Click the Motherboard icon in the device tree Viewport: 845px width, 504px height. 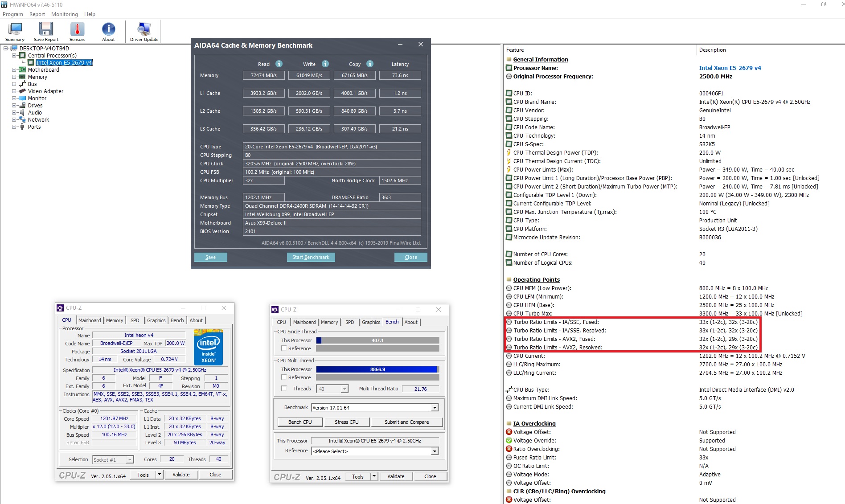pos(22,70)
